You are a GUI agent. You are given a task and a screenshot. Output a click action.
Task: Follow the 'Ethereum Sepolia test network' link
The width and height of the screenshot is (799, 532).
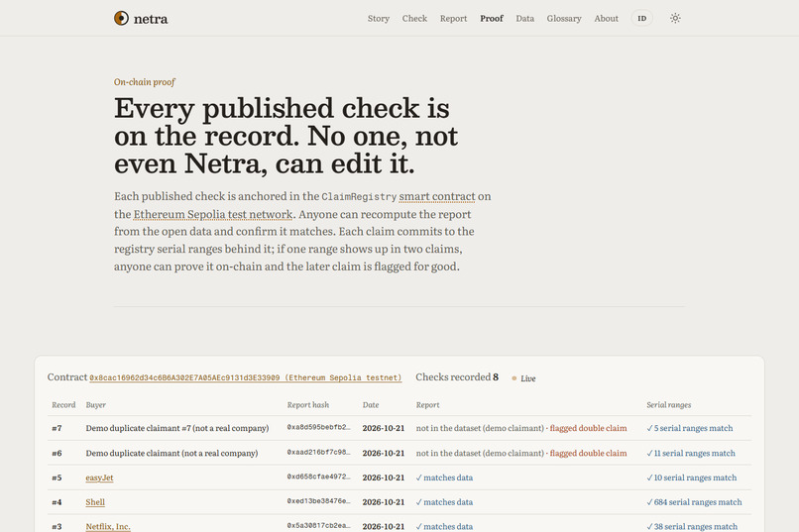pyautogui.click(x=213, y=214)
